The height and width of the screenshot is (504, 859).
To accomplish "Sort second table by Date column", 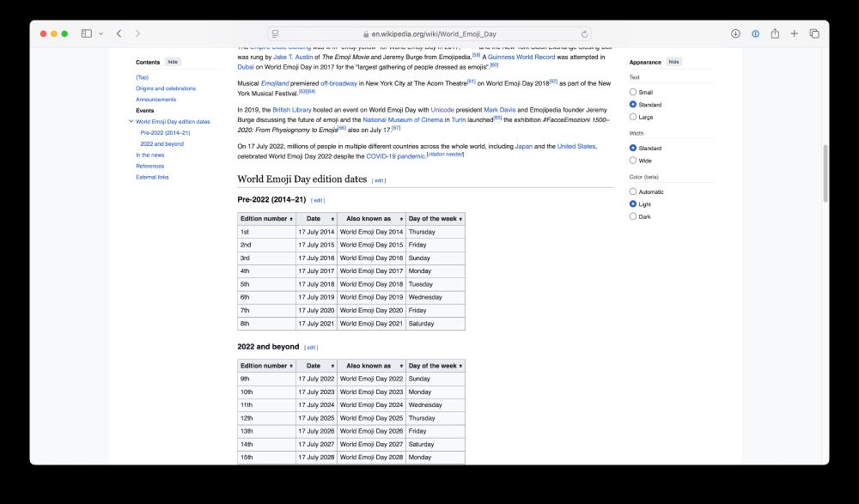I will click(317, 366).
